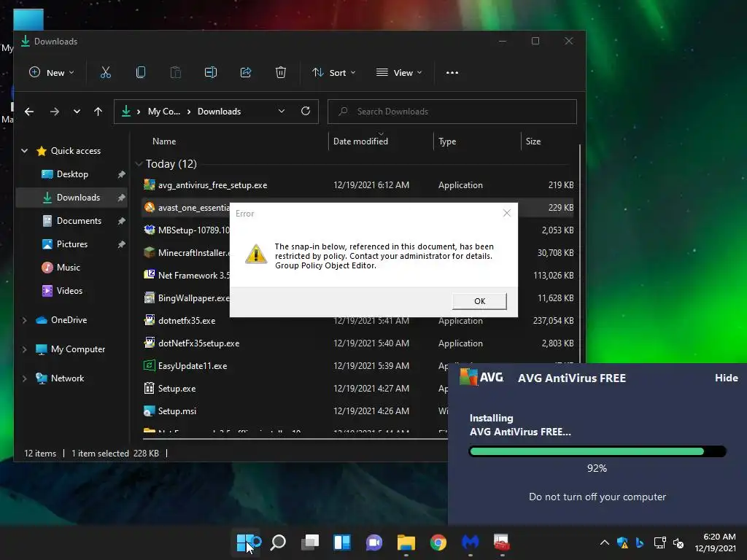This screenshot has height=560, width=747.
Task: Go up one folder level arrow
Action: 98,112
